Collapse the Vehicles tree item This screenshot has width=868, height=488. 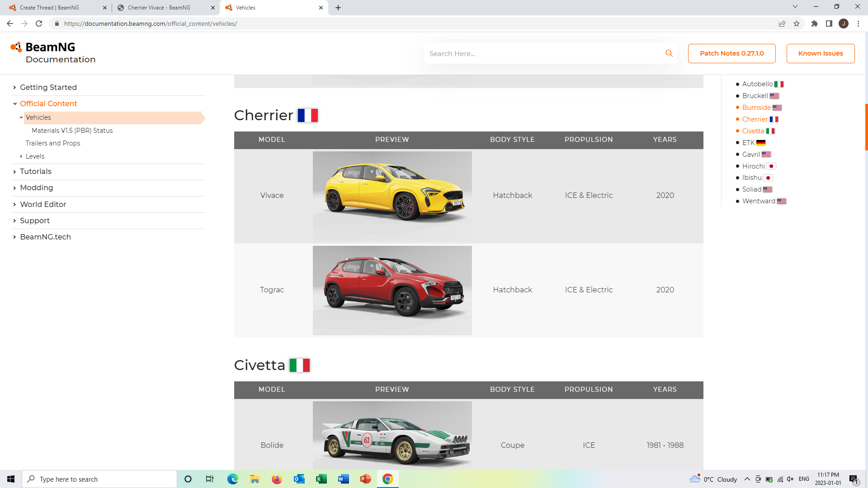pos(21,117)
